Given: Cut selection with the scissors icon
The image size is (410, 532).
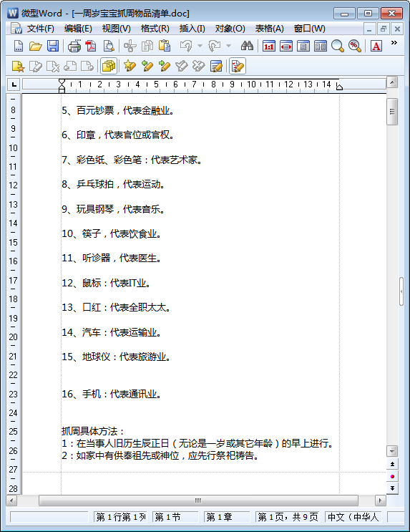Looking at the screenshot, I should point(130,46).
